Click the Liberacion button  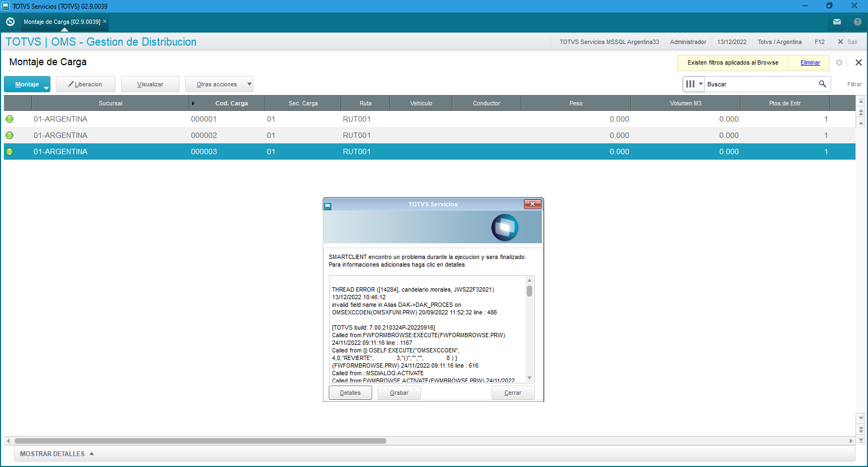click(86, 84)
